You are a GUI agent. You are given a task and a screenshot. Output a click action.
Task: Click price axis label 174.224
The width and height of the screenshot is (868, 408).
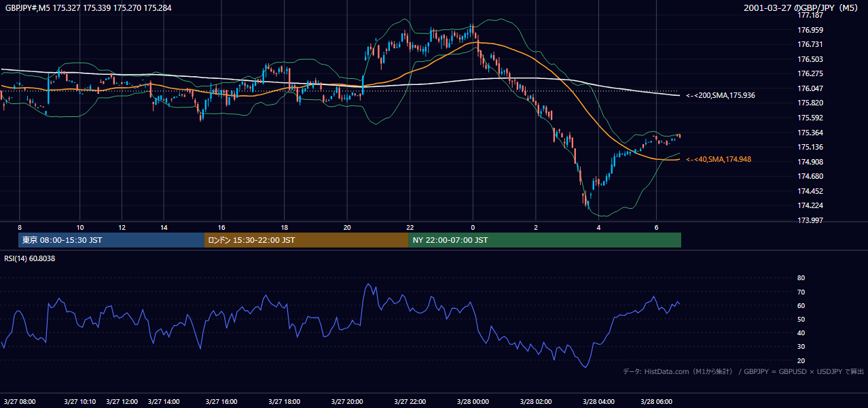pos(810,205)
